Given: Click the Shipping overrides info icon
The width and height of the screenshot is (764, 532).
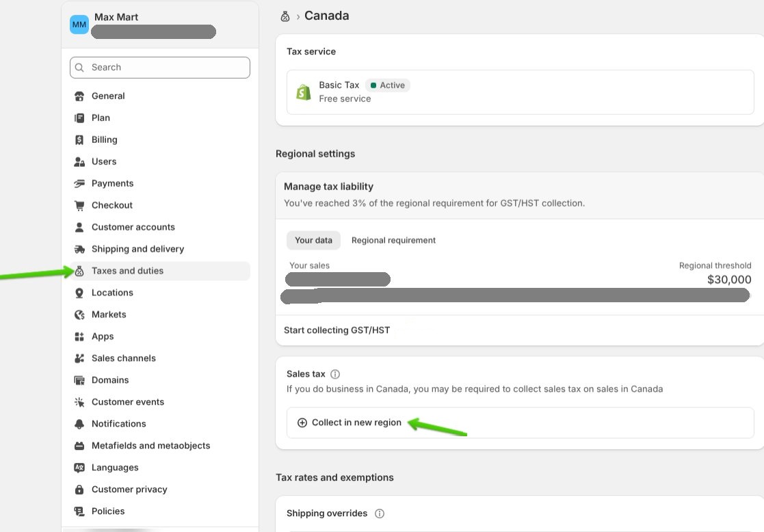Looking at the screenshot, I should 380,514.
